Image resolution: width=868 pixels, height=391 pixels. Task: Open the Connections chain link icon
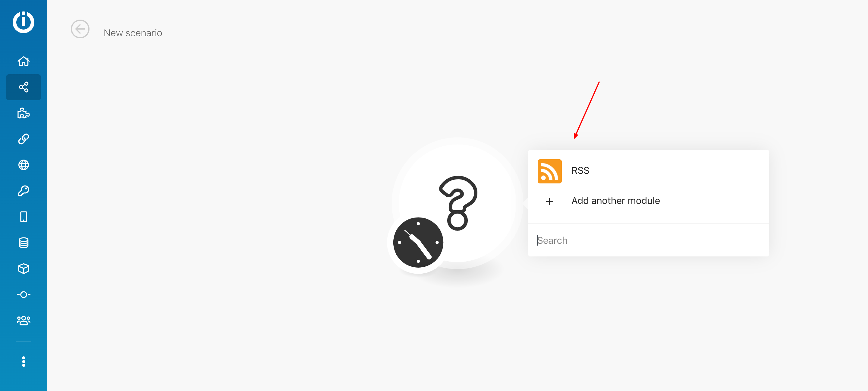tap(23, 139)
